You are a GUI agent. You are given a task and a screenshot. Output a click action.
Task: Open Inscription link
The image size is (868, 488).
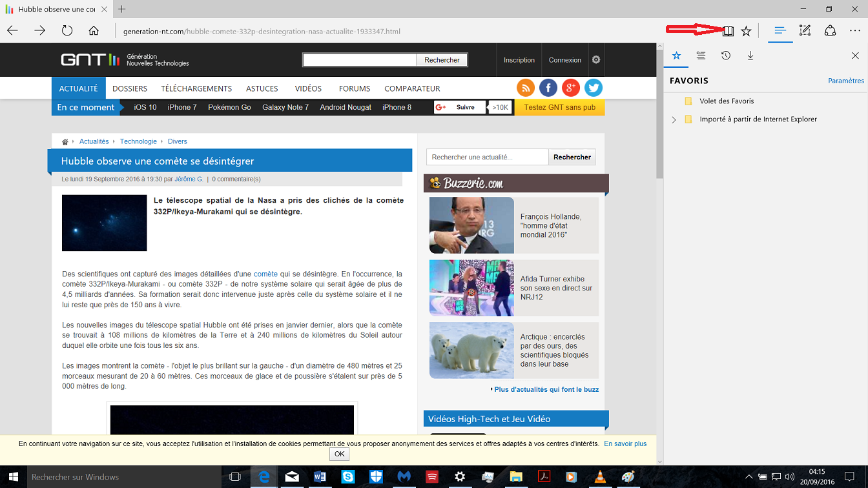(x=519, y=60)
